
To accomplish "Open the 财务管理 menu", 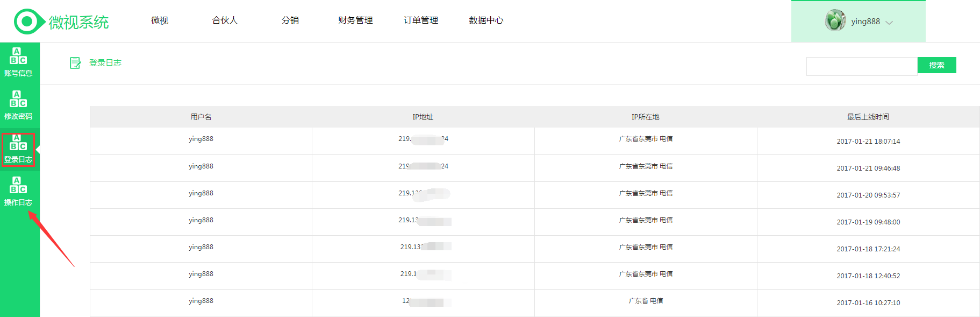I will click(355, 20).
